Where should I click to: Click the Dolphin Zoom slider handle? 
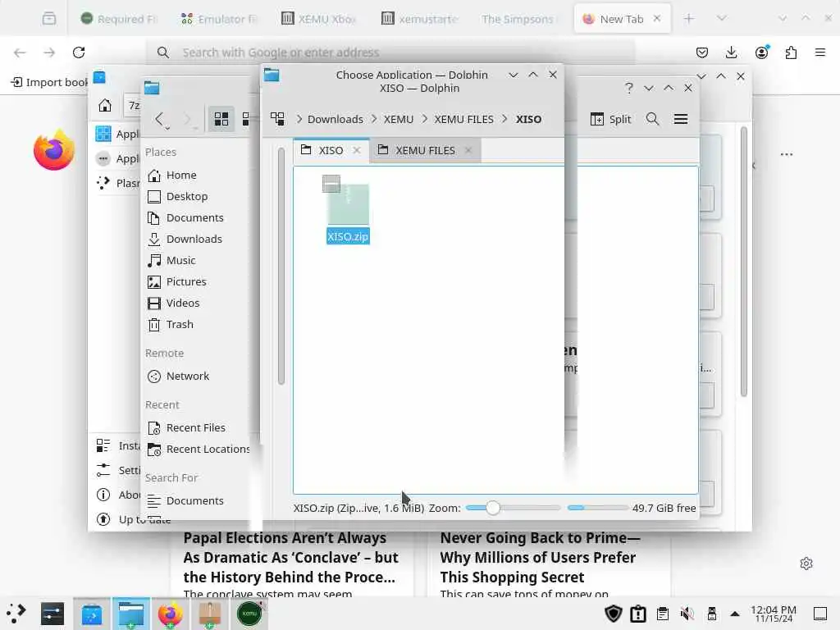[493, 507]
